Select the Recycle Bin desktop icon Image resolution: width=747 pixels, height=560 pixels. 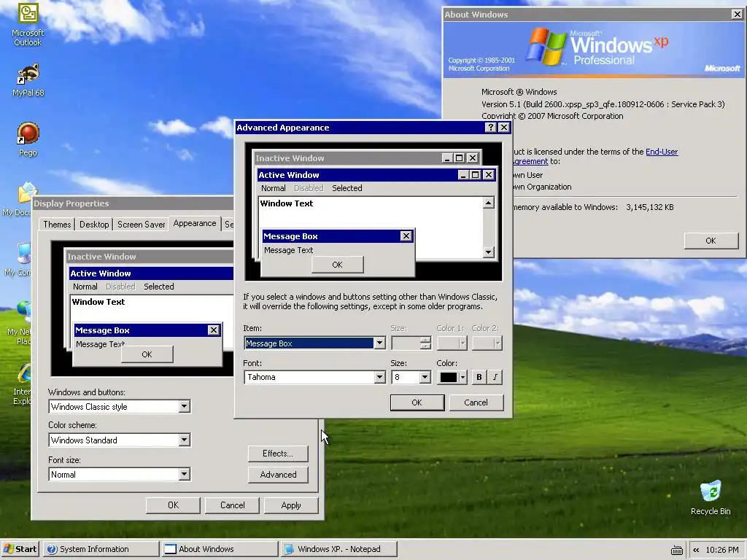pos(711,497)
